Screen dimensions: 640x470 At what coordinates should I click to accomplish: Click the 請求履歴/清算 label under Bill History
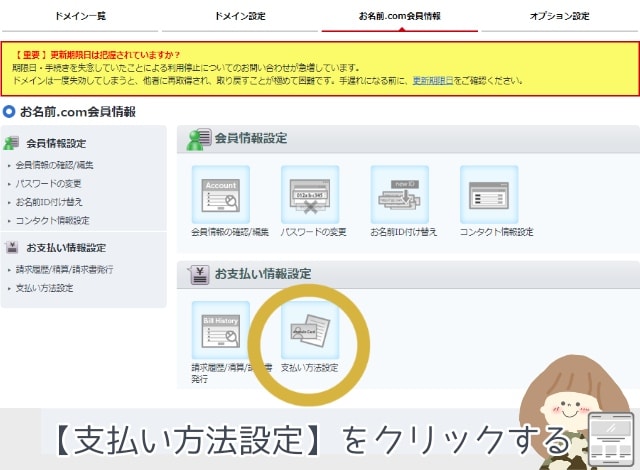click(x=231, y=373)
